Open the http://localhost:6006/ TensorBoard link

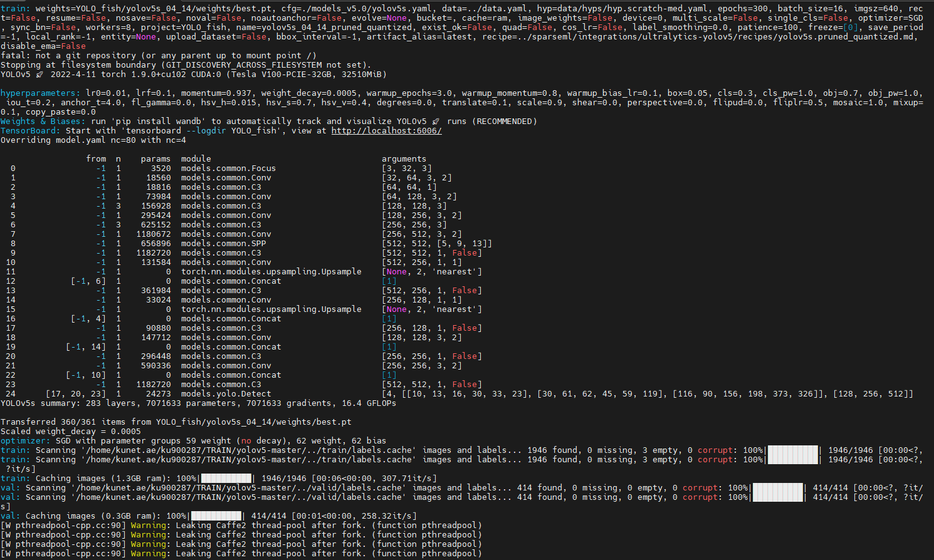pyautogui.click(x=386, y=130)
